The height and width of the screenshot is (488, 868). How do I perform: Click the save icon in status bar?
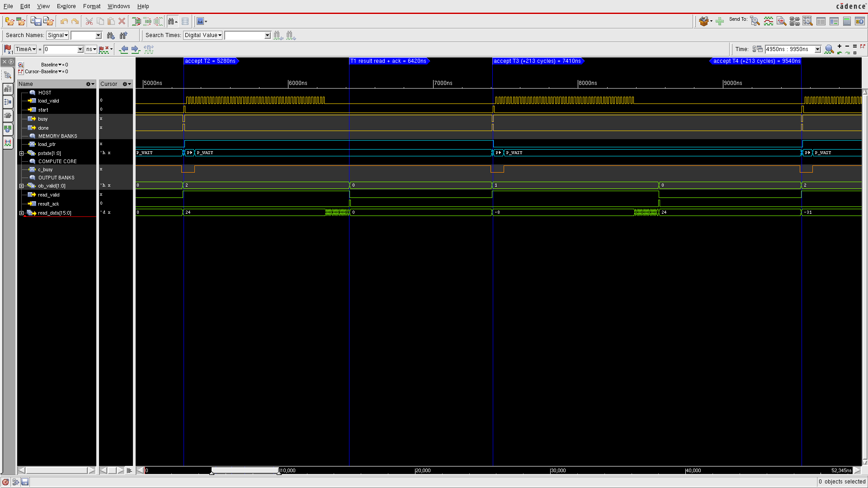(x=25, y=482)
